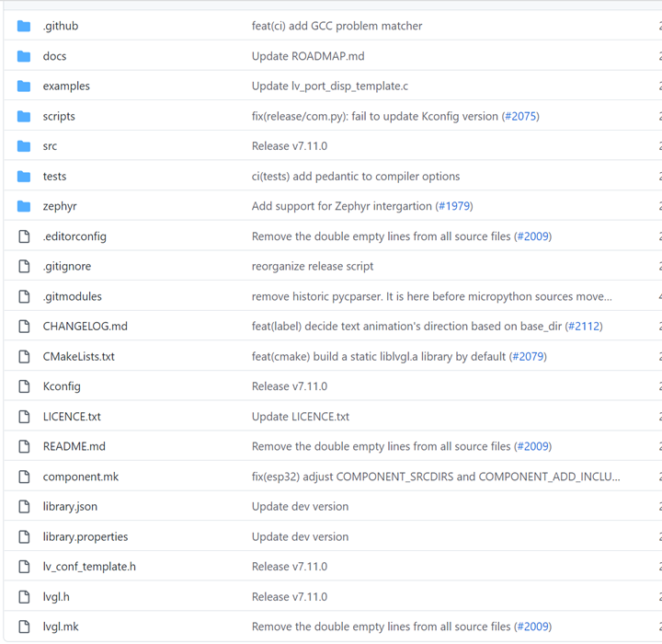Click the folder icon beside src

click(24, 146)
